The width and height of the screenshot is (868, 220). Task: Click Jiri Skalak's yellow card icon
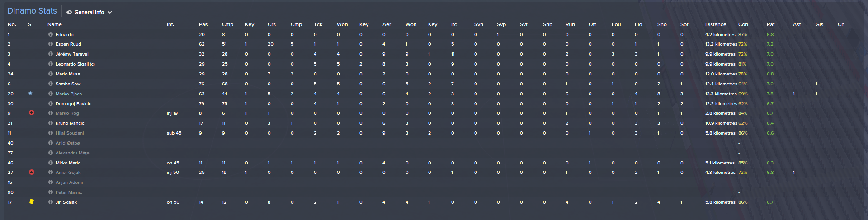point(32,202)
